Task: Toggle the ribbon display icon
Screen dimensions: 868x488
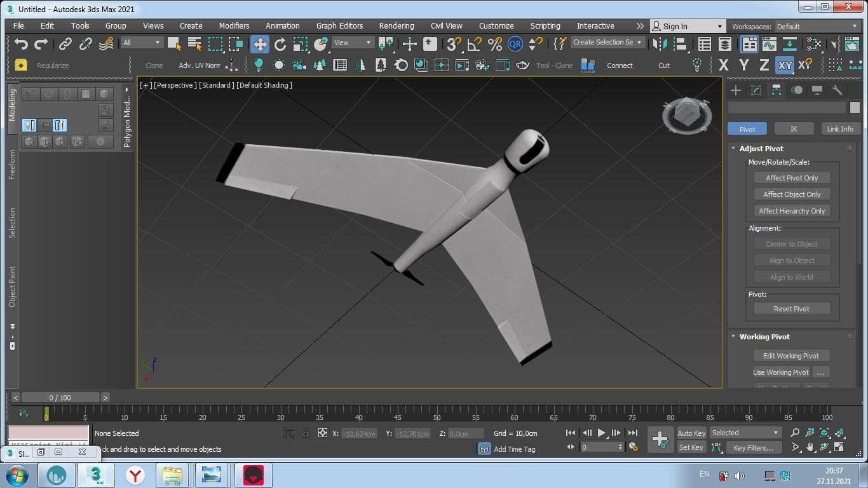Action: point(749,44)
